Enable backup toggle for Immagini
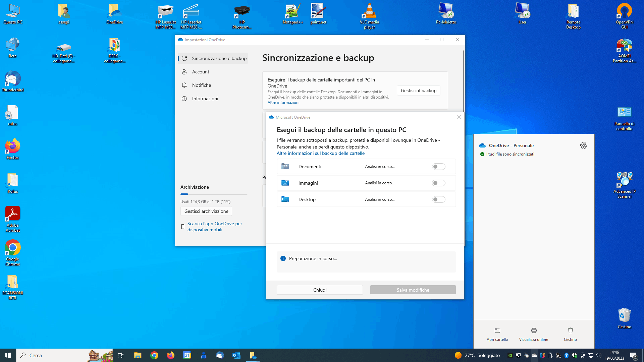The height and width of the screenshot is (362, 644). pyautogui.click(x=438, y=183)
